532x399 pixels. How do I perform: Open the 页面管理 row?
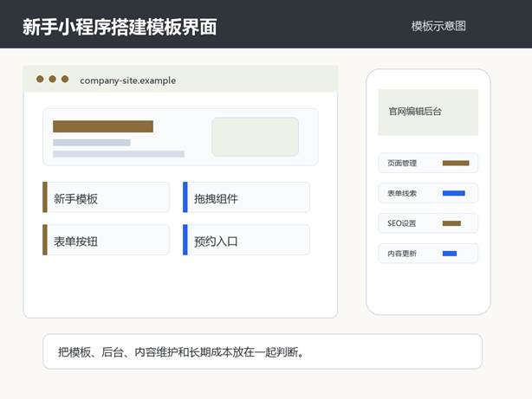[428, 163]
